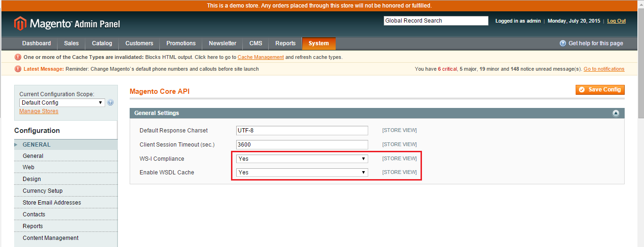Viewport: 644px width, 247px height.
Task: Click Client Session Timeout (sec.) label
Action: pos(177,145)
